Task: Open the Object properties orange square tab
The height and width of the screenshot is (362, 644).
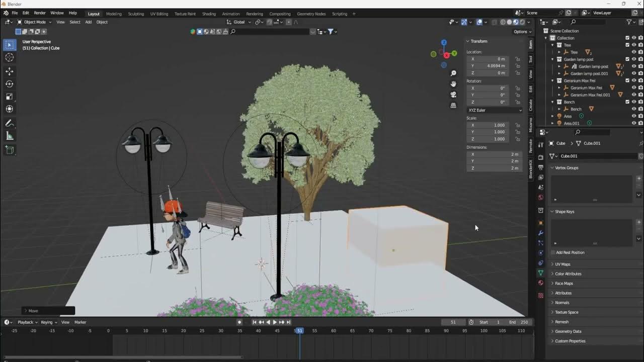Action: pyautogui.click(x=541, y=223)
